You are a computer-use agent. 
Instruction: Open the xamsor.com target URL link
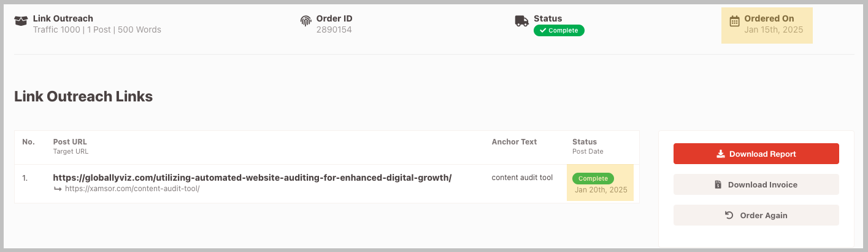point(131,189)
